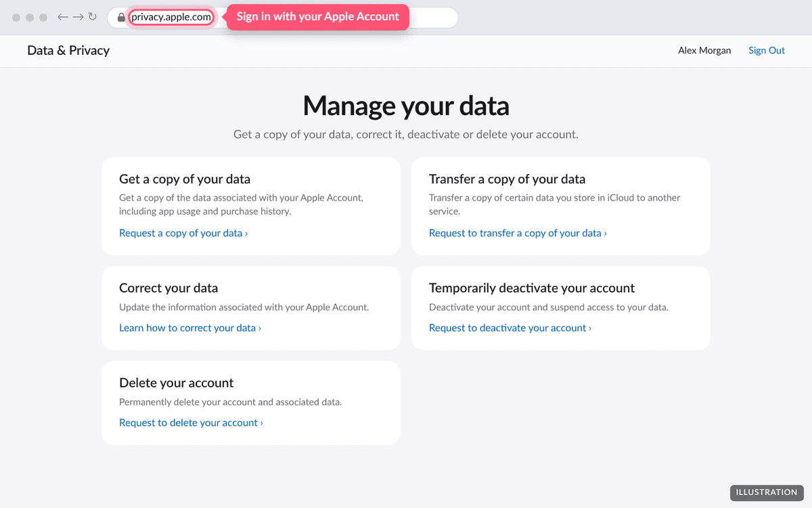Reload the page with refresh icon
The image size is (812, 508).
[x=93, y=17]
